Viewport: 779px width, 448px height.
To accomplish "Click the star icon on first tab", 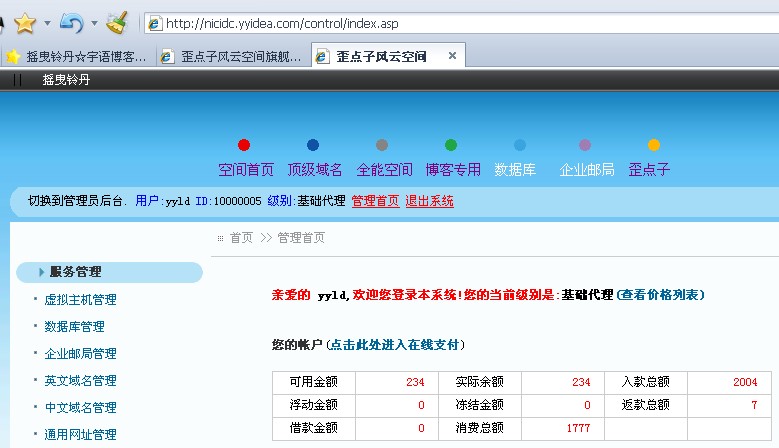I will [13, 57].
